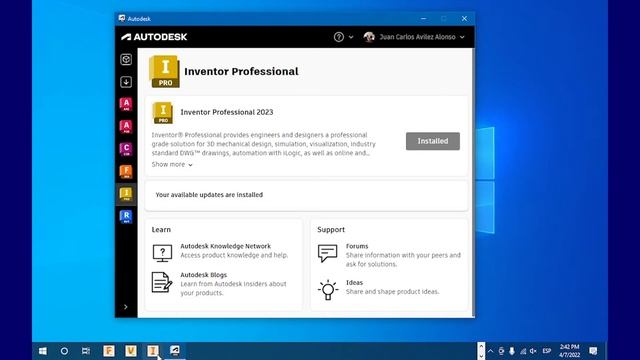Minimize the Autodesk window
640x360 pixels.
[x=424, y=19]
